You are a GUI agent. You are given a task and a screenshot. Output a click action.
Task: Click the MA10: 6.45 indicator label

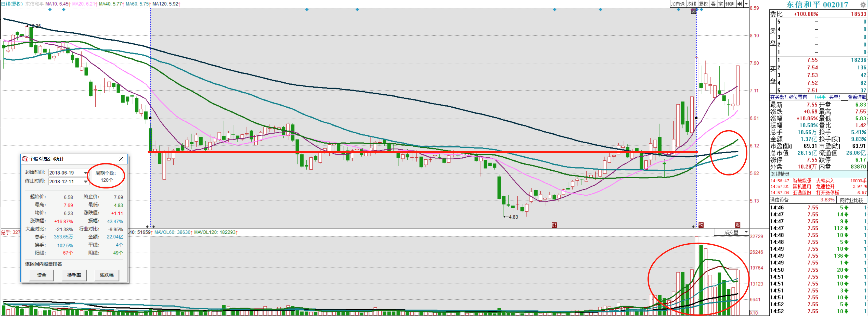point(57,4)
